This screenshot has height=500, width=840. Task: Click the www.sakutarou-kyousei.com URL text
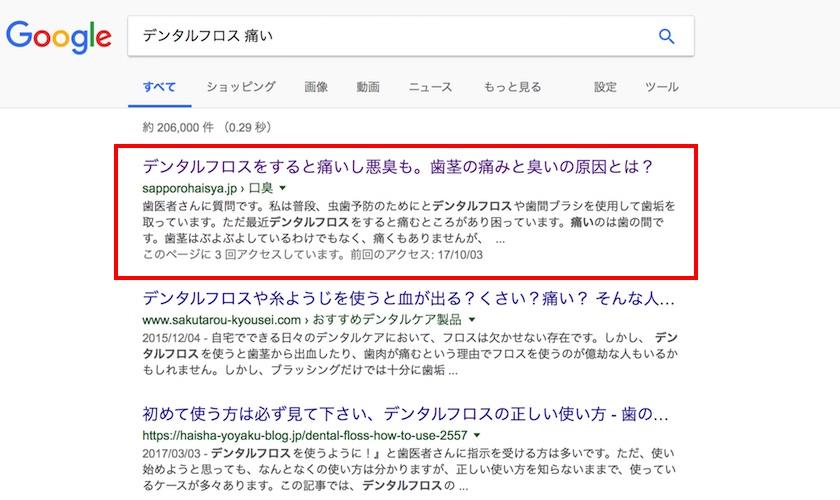tap(302, 320)
